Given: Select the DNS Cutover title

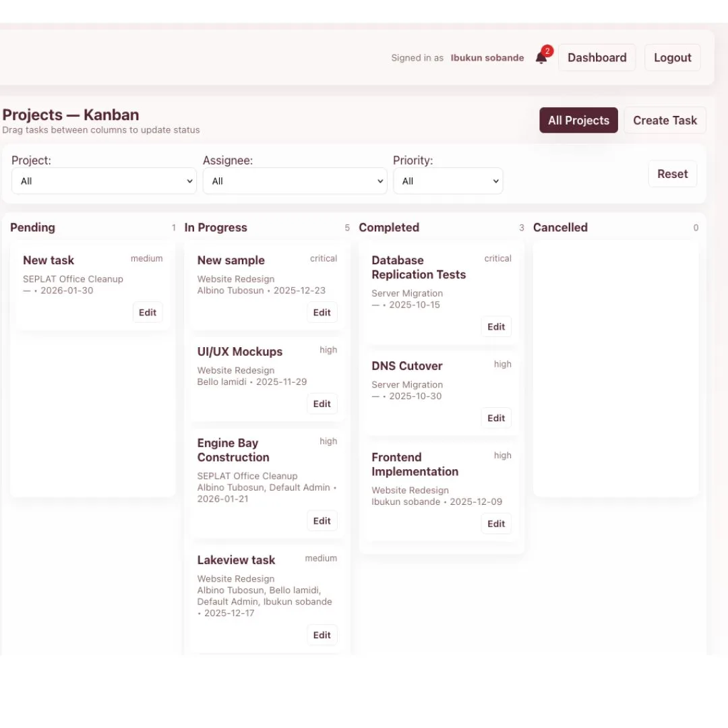Looking at the screenshot, I should (x=406, y=366).
